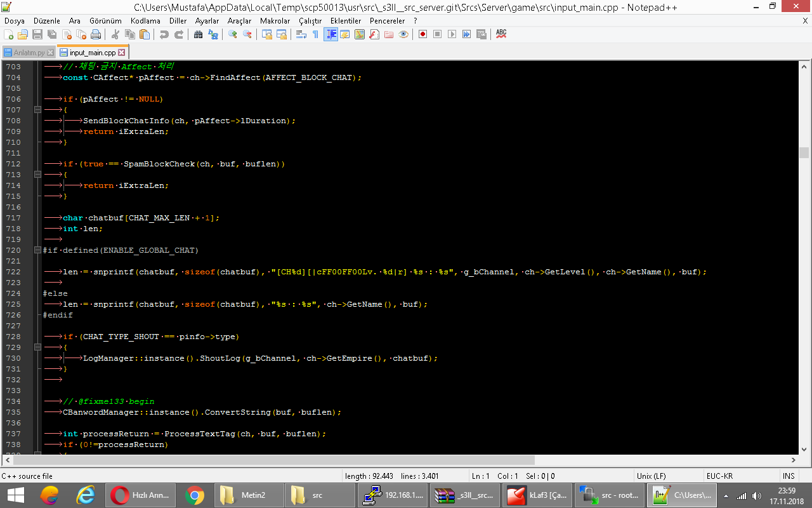The height and width of the screenshot is (508, 812).
Task: Toggle synchronized vertical scrolling icon
Action: 267,34
